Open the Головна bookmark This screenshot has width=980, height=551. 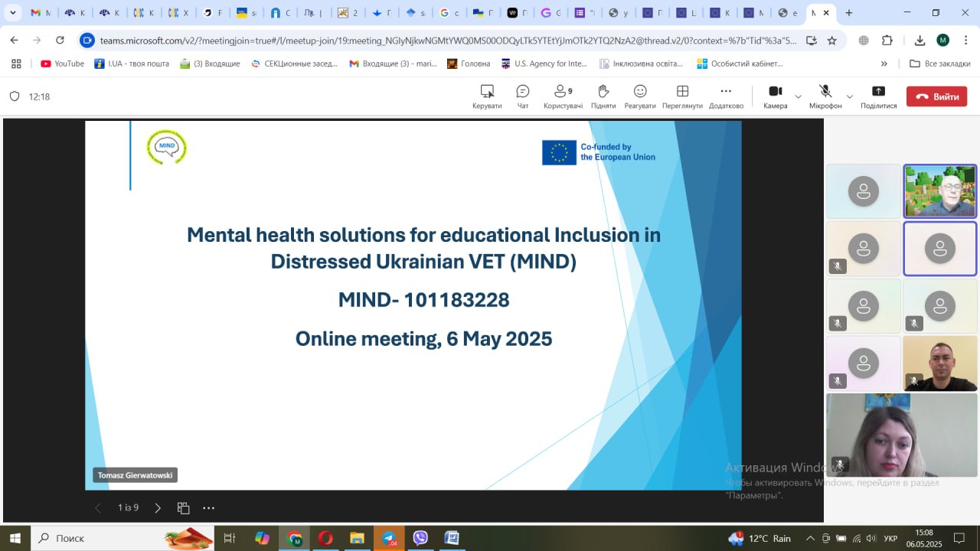[x=469, y=64]
